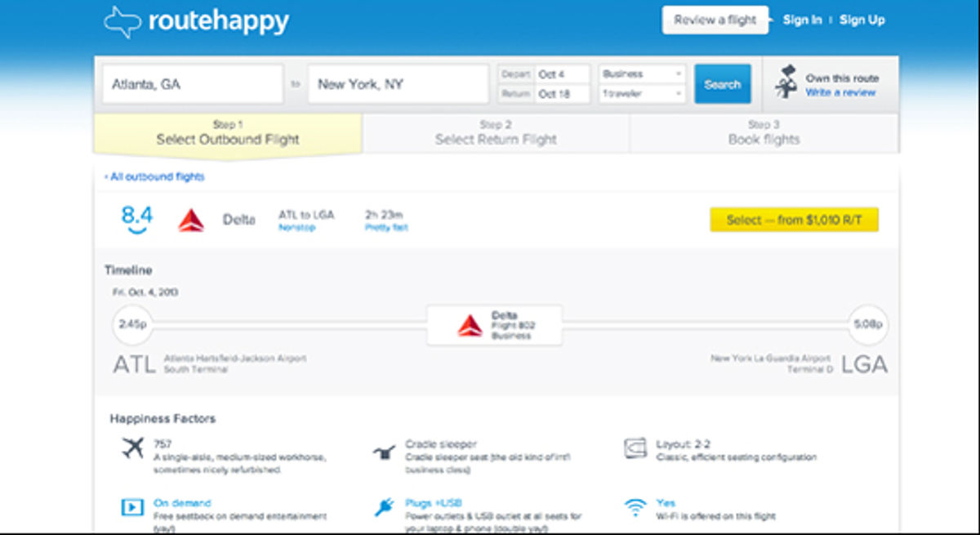
Task: Click the Delta logo on the timeline
Action: (470, 323)
